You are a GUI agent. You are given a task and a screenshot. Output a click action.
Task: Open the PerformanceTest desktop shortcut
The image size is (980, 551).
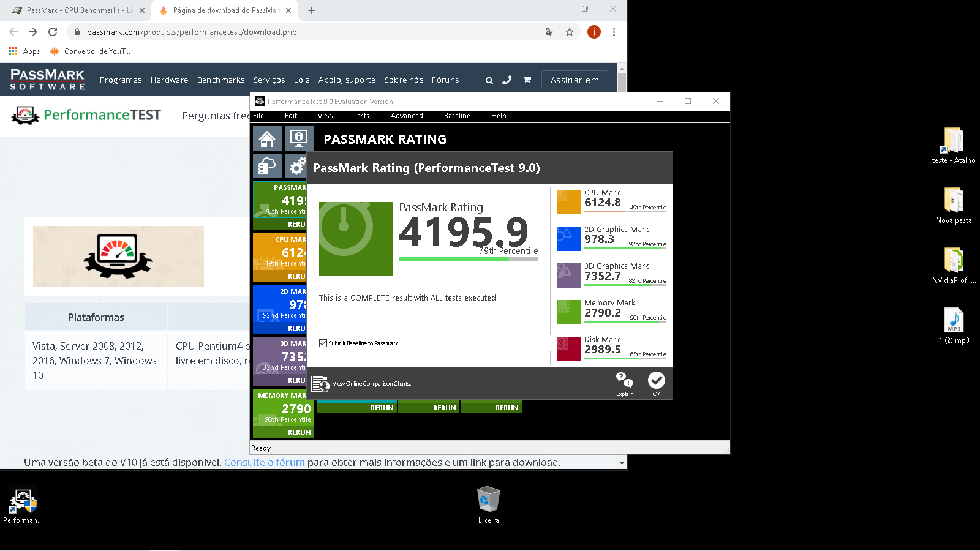pyautogui.click(x=23, y=505)
